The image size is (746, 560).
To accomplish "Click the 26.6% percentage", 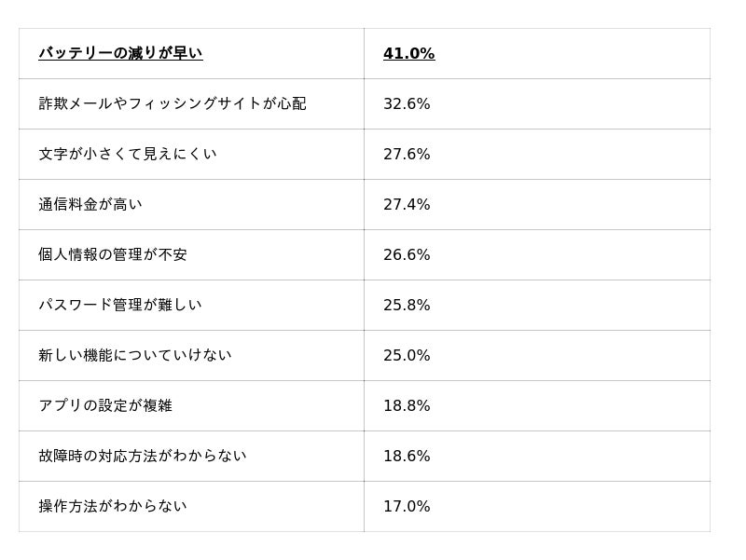I will pyautogui.click(x=407, y=254).
